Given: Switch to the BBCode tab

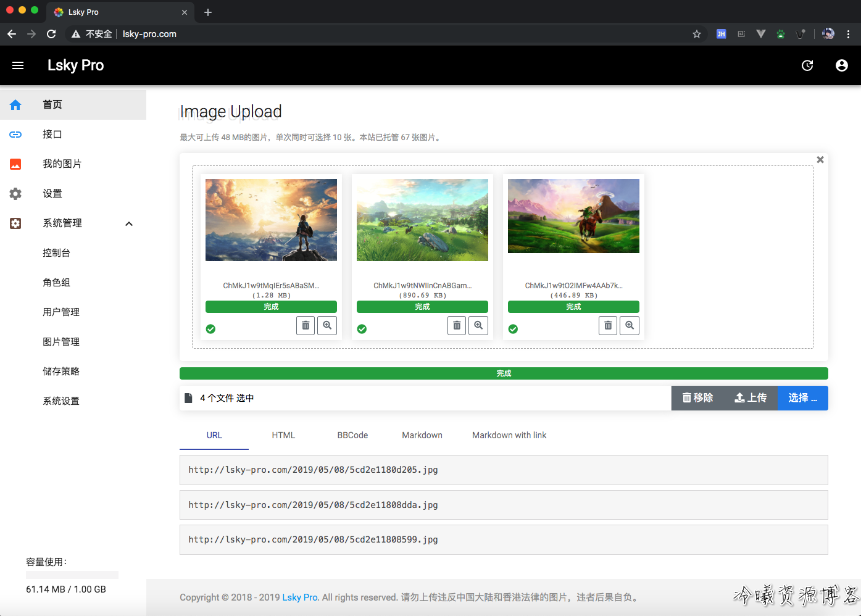Looking at the screenshot, I should pyautogui.click(x=352, y=435).
